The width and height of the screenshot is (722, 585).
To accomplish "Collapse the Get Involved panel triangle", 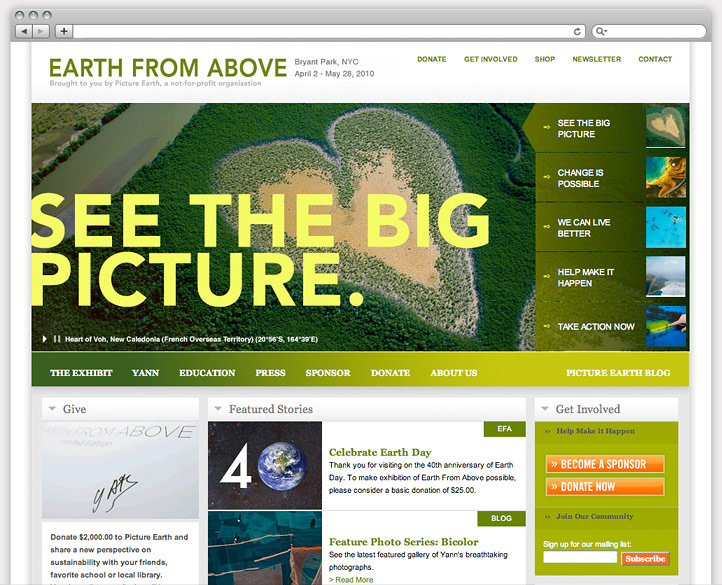I will point(545,409).
